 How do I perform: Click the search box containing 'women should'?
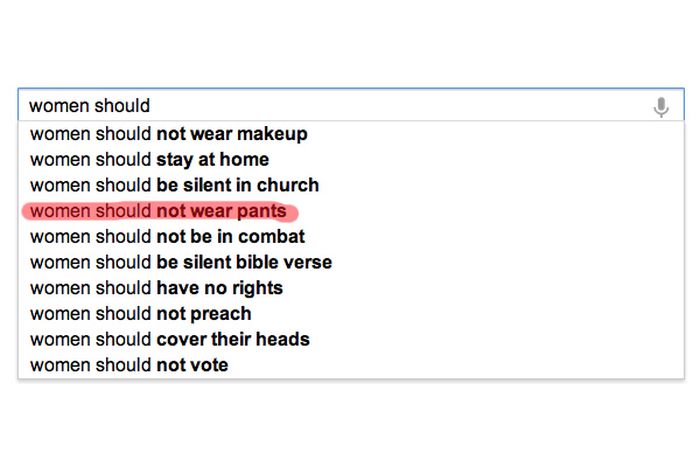330,106
